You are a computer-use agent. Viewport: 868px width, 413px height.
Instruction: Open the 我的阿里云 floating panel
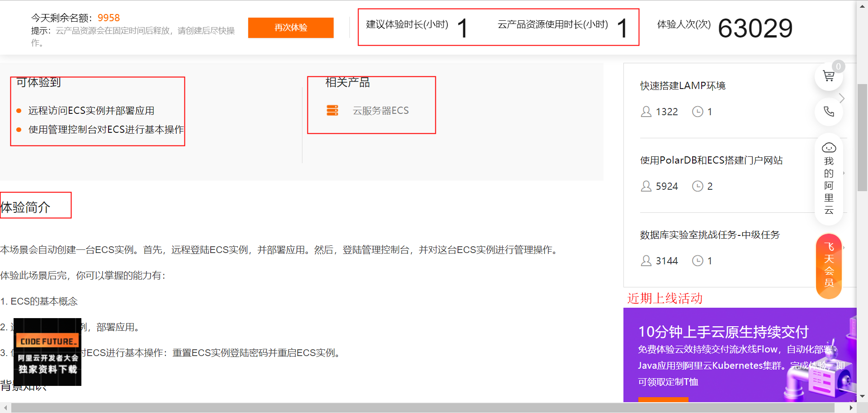click(829, 179)
